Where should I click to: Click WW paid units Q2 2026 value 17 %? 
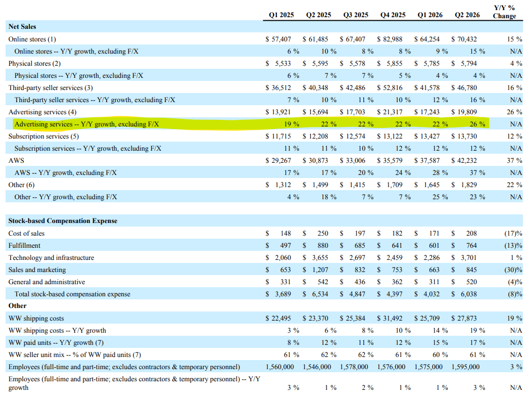point(477,343)
